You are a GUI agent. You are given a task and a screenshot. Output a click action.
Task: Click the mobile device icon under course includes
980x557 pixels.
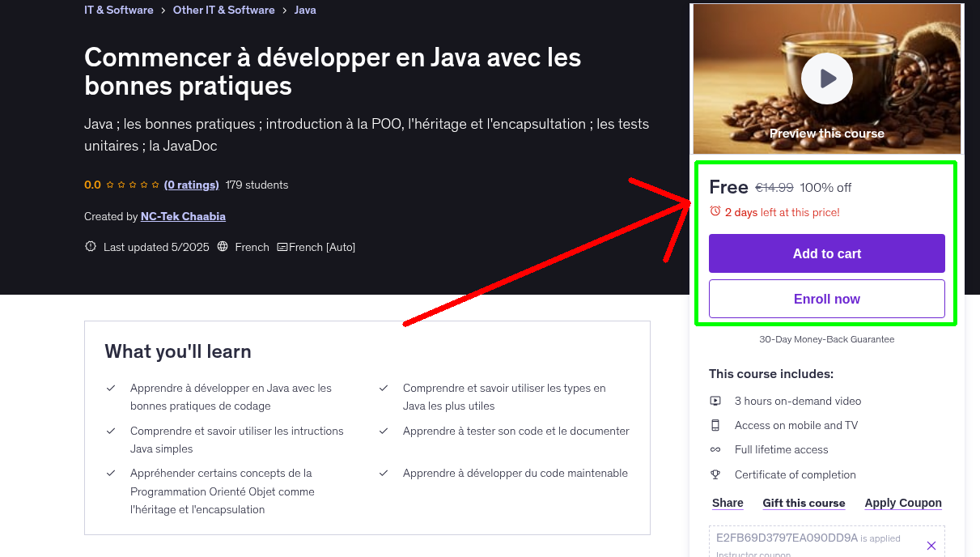point(716,425)
